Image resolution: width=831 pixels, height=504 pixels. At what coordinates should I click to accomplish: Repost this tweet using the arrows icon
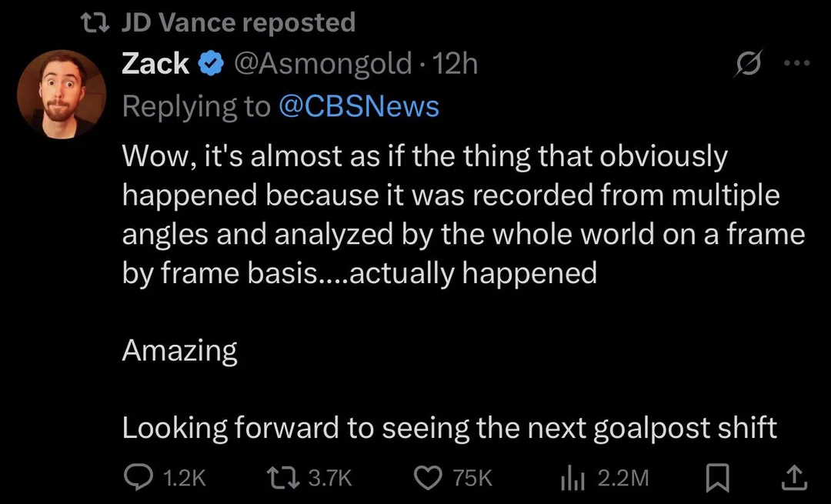(x=283, y=478)
